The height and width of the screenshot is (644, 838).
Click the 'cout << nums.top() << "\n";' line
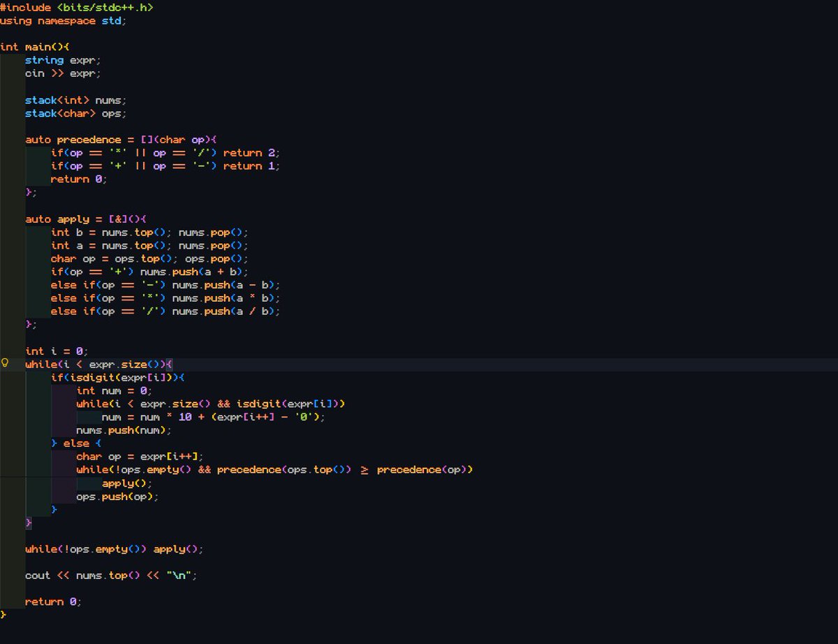point(112,576)
